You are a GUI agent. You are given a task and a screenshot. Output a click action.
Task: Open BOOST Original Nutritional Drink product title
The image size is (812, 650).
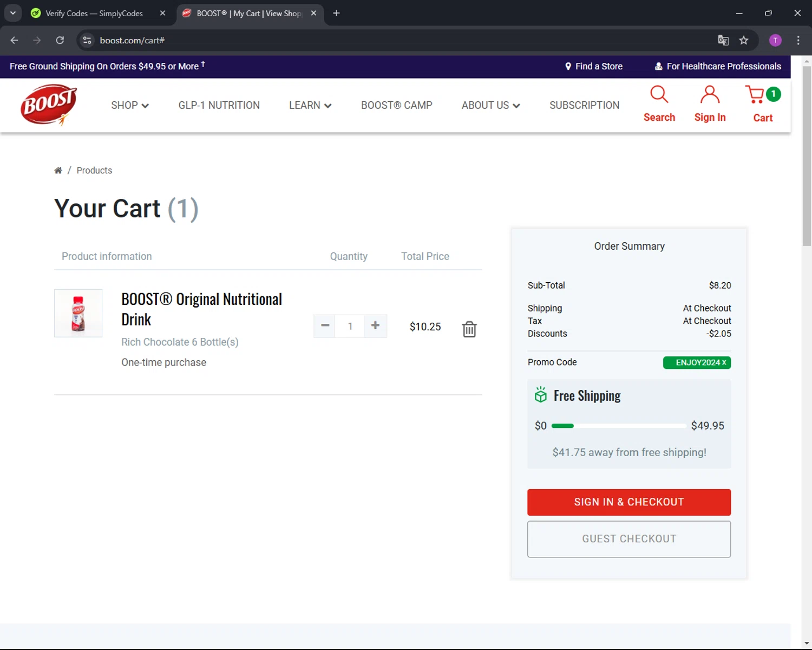[x=201, y=309]
